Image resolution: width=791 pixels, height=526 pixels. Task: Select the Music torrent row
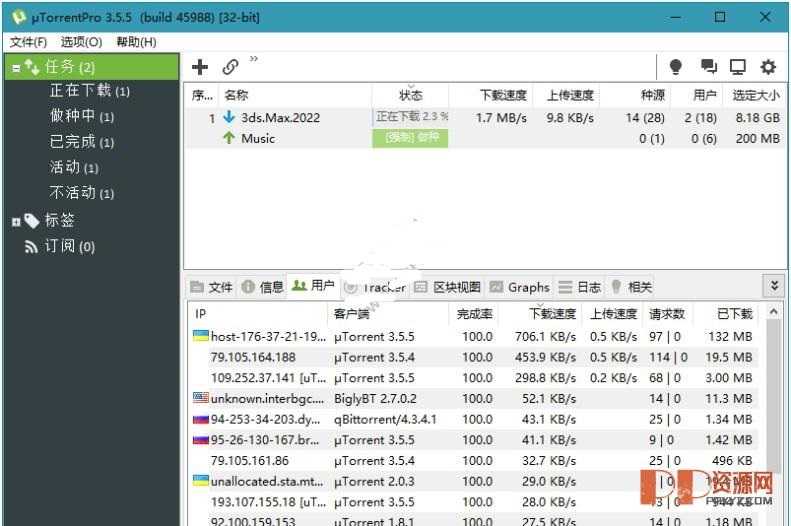pos(484,138)
